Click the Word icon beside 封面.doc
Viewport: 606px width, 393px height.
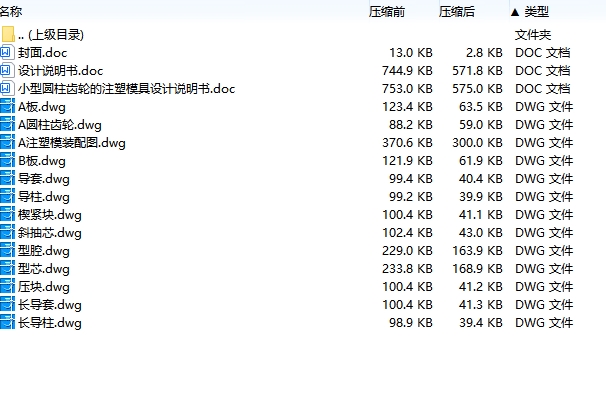7,53
